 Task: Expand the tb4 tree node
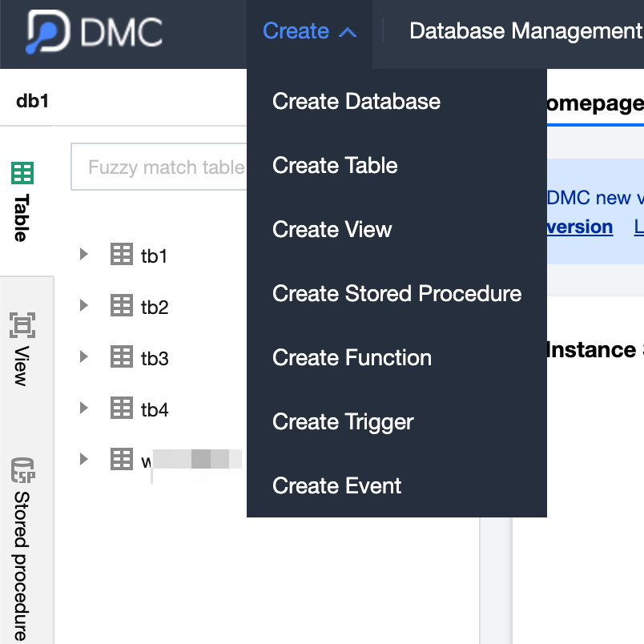(x=83, y=409)
